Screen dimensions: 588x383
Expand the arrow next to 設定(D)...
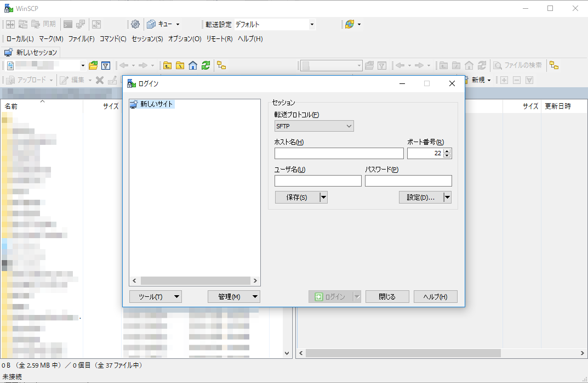click(x=447, y=197)
